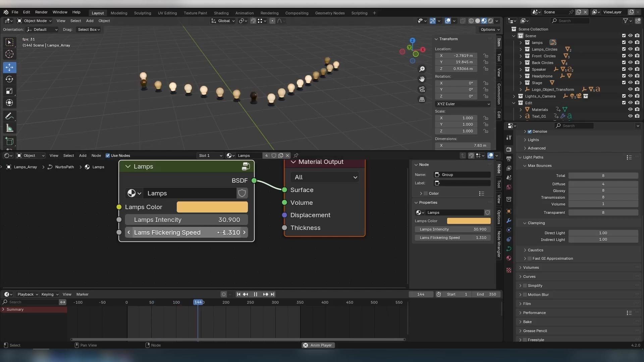Disable the Denoise checkbox
The height and width of the screenshot is (362, 644).
[x=530, y=131]
